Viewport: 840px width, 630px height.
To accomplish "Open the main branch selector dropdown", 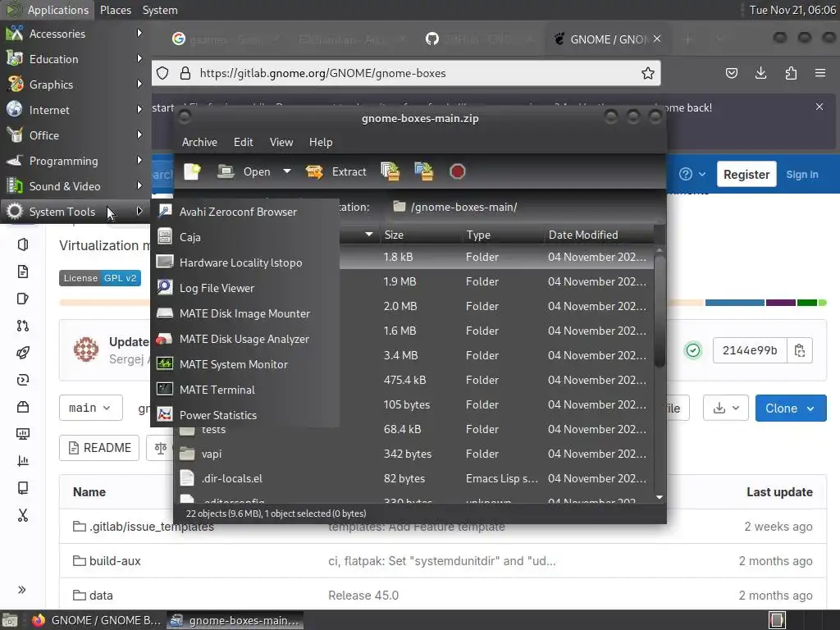I will pyautogui.click(x=90, y=408).
